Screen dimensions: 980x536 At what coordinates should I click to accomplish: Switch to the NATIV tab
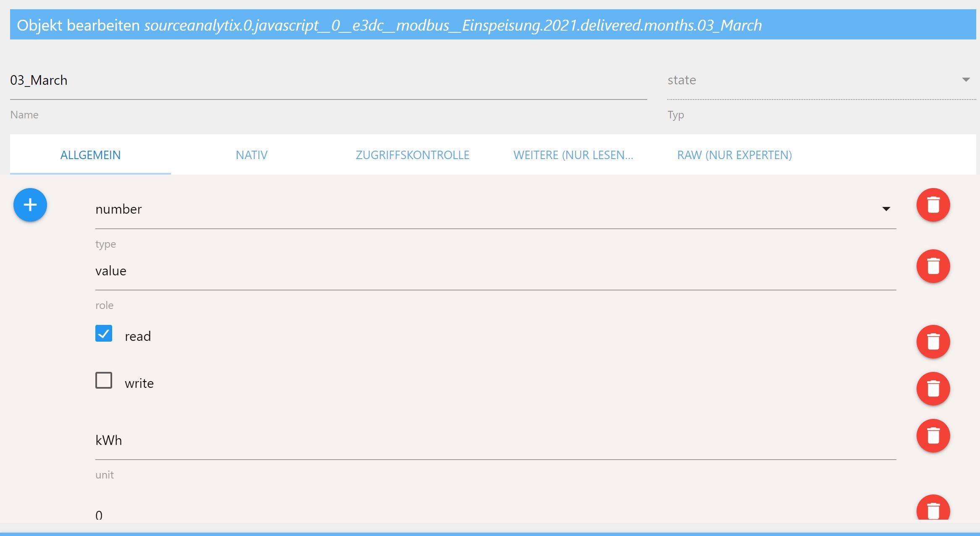(x=251, y=155)
